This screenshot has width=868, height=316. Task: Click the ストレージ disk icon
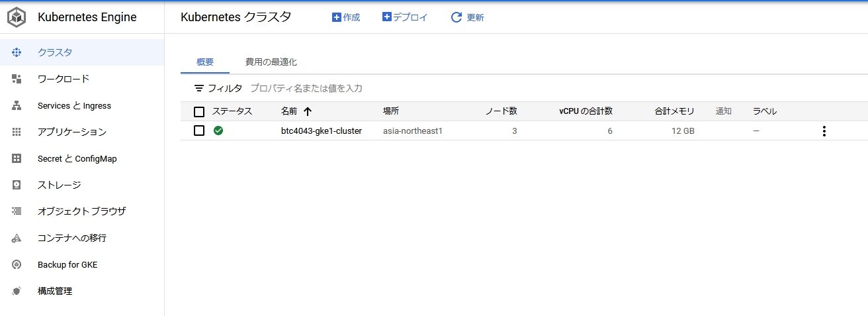point(17,185)
